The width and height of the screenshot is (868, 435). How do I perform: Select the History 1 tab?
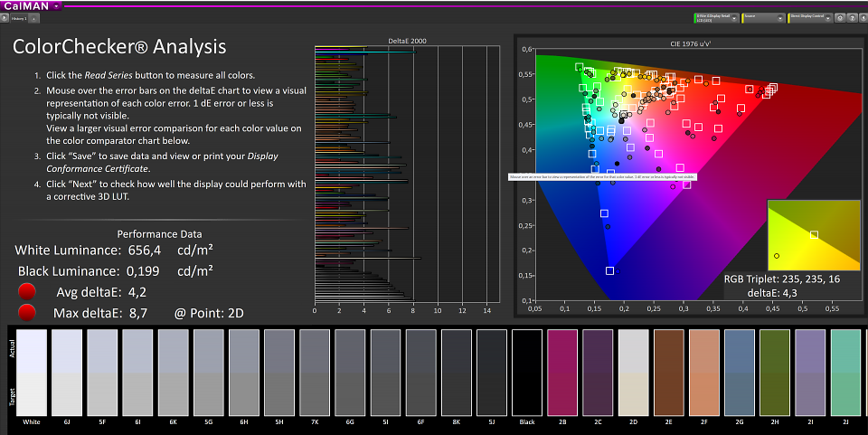19,18
